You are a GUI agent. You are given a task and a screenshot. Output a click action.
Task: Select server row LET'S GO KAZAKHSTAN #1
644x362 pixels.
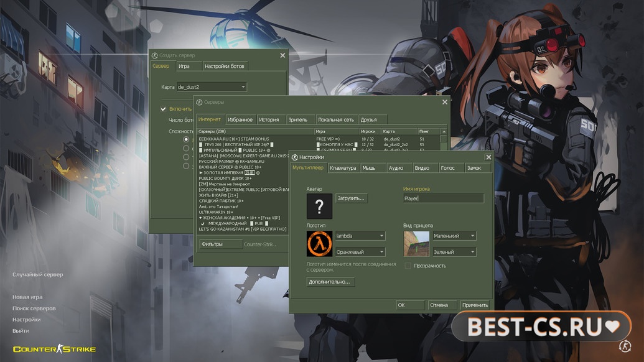[x=243, y=229]
